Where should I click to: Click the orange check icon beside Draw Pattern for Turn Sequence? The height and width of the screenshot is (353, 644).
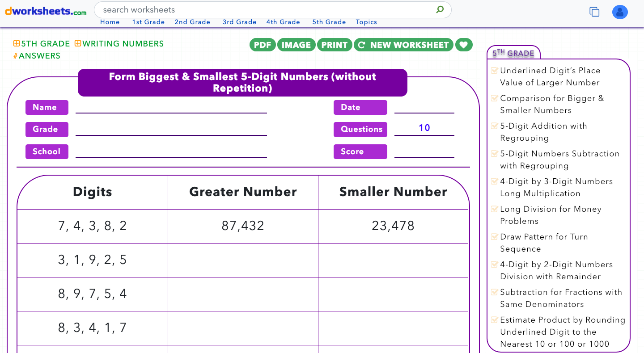tap(495, 236)
